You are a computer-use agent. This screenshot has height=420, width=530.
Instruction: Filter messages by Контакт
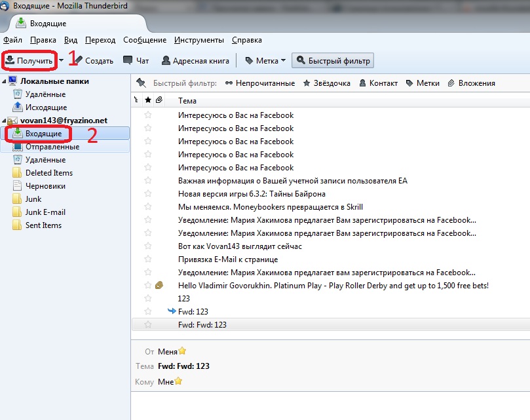tap(378, 83)
